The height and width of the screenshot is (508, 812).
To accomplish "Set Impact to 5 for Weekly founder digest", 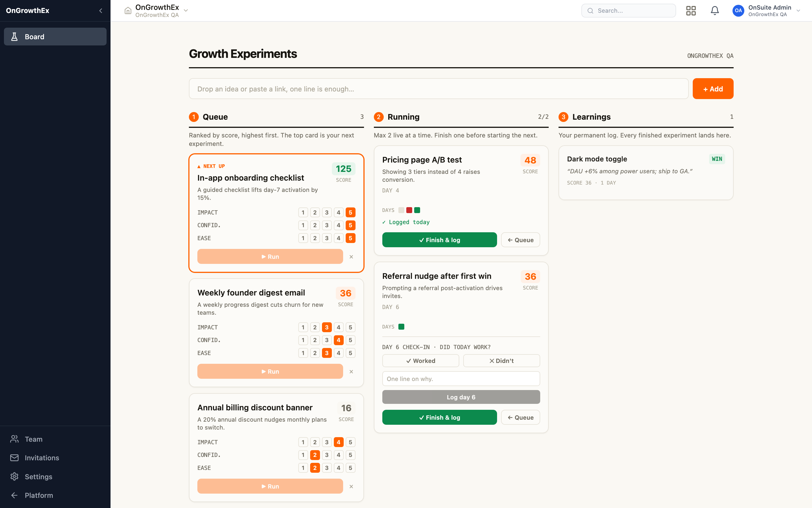I will [350, 327].
